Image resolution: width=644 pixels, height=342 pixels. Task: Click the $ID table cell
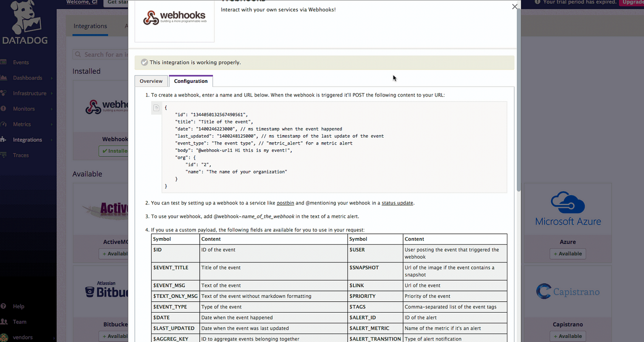175,253
